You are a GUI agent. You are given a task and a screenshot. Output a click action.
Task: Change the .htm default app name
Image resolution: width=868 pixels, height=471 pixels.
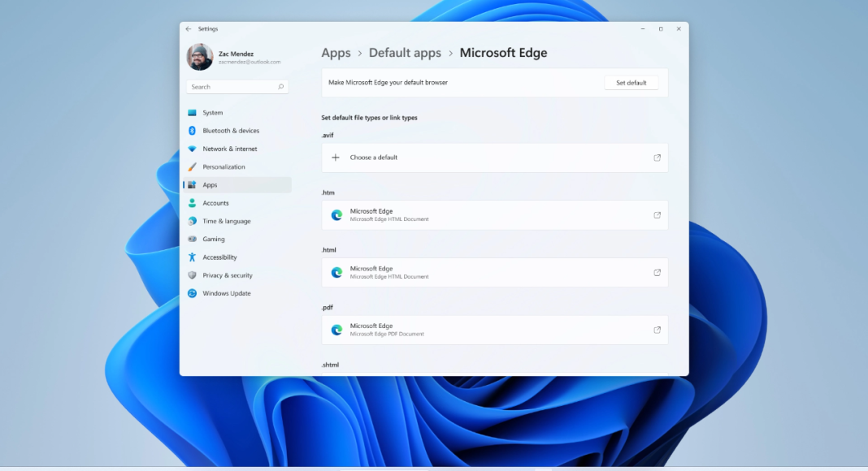(x=371, y=211)
